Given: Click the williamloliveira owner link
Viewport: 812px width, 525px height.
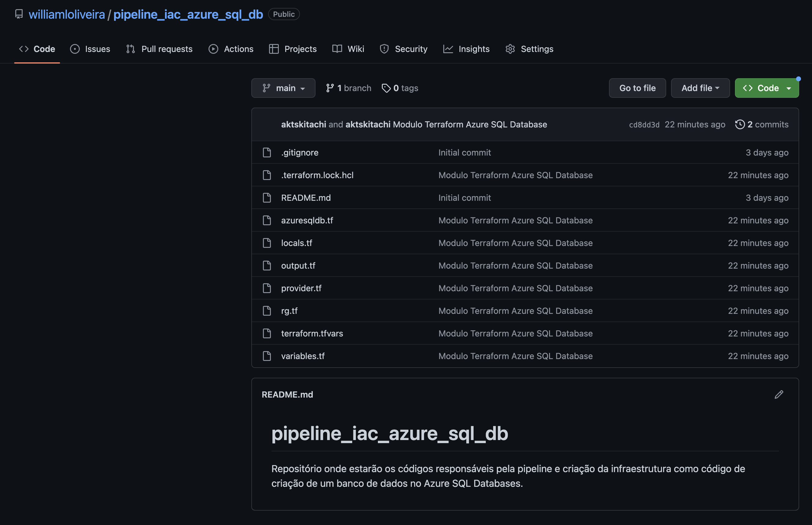Looking at the screenshot, I should coord(67,14).
